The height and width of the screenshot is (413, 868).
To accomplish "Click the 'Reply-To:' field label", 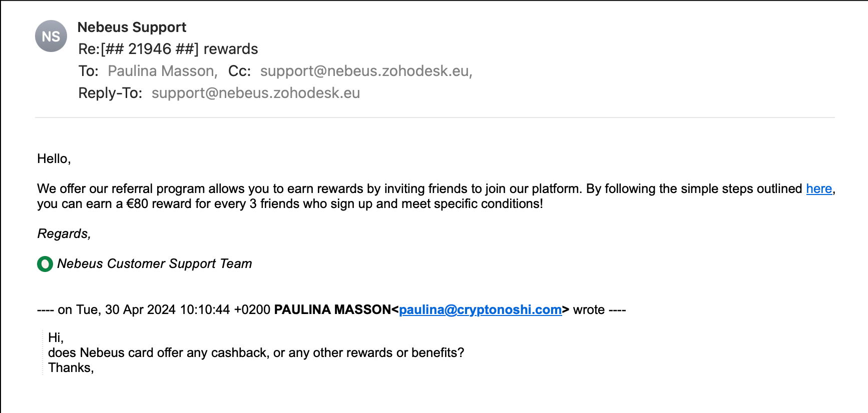I will point(110,93).
